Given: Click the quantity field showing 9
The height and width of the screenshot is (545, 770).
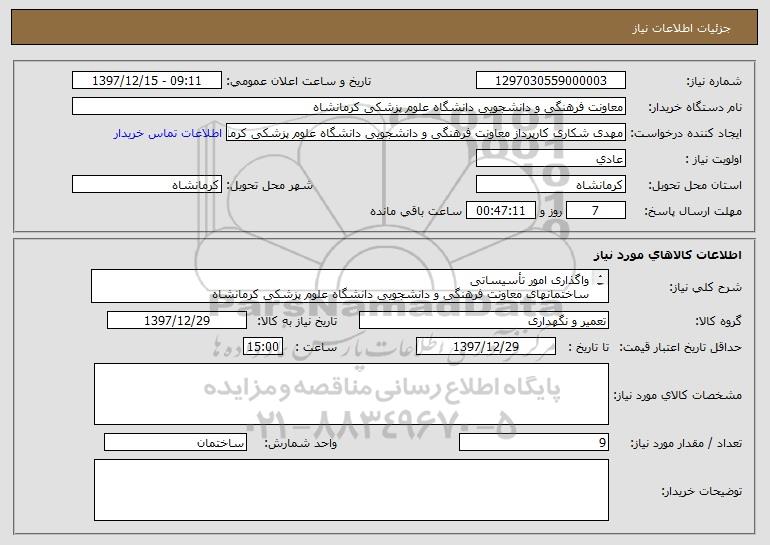Looking at the screenshot, I should point(534,442).
